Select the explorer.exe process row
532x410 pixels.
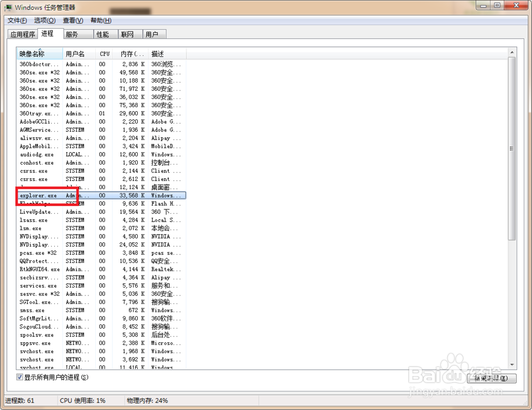coord(101,195)
